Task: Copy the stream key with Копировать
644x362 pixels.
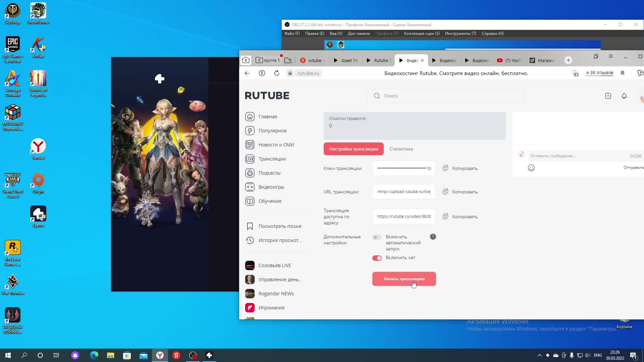Action: [x=460, y=168]
